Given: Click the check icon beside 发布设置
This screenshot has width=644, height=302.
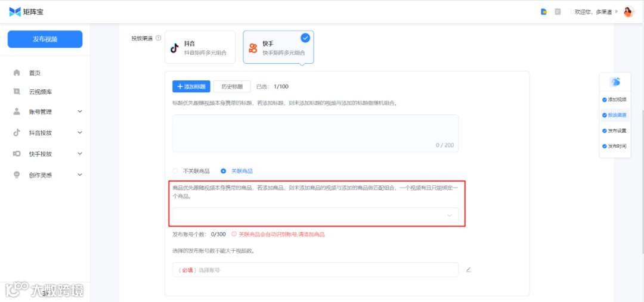Looking at the screenshot, I should [x=604, y=131].
